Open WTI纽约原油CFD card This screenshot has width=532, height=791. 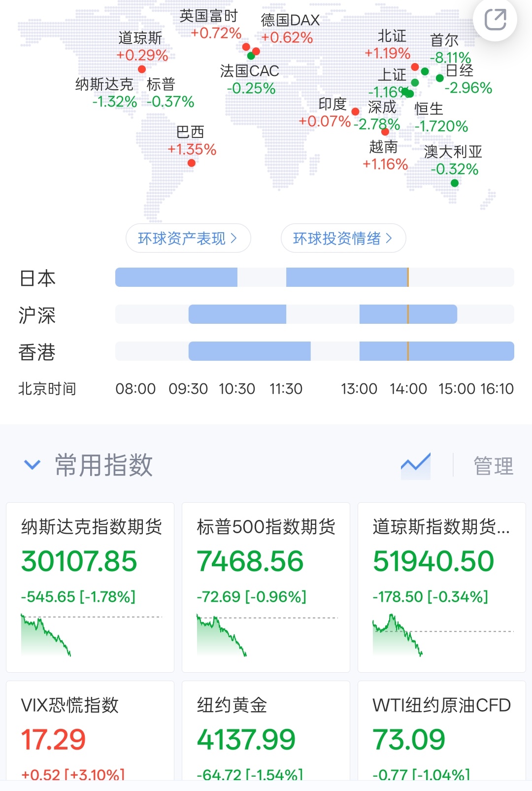click(x=442, y=731)
